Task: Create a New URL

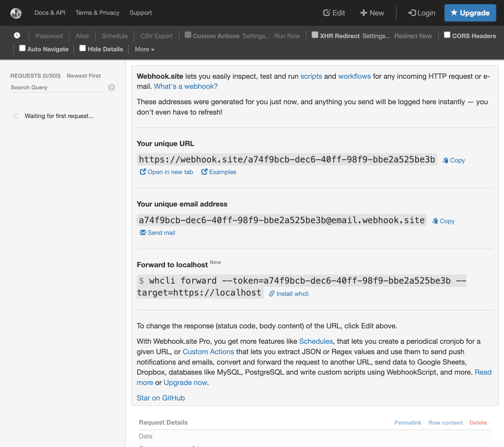Action: click(372, 13)
